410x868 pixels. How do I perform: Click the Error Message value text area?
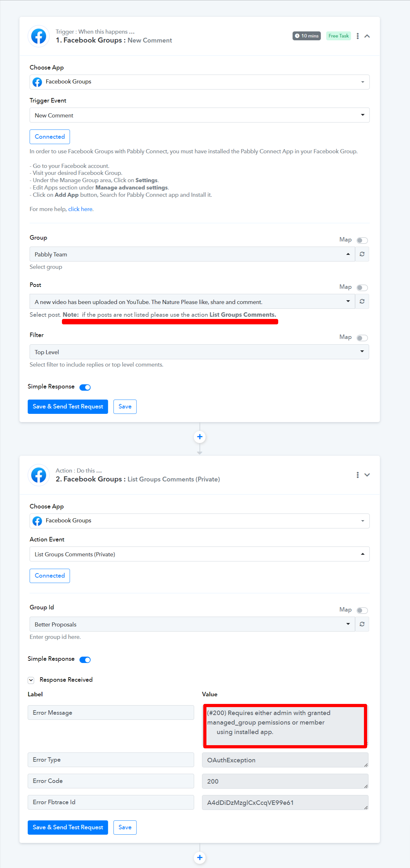285,725
